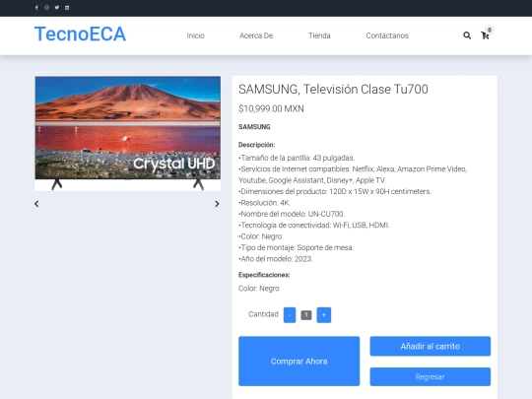Screen dimensions: 532x399
Task: Increase quantity with plus button
Action: pos(324,315)
